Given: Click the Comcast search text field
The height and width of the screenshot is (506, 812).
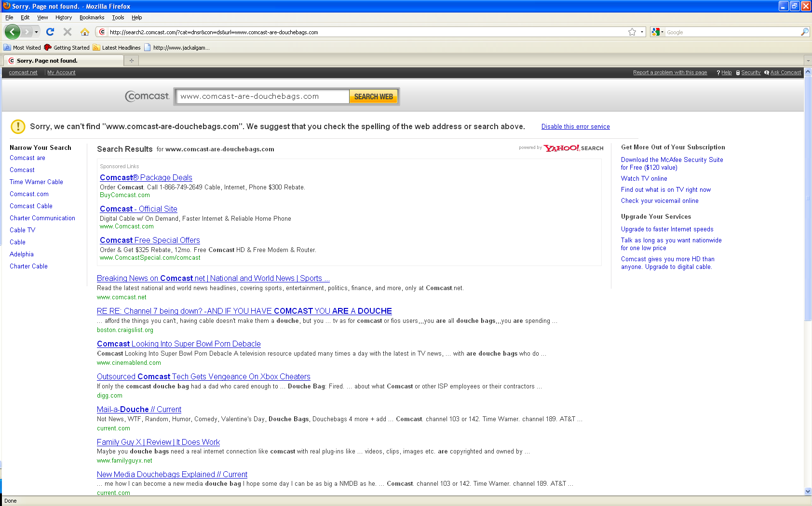Looking at the screenshot, I should [x=263, y=96].
